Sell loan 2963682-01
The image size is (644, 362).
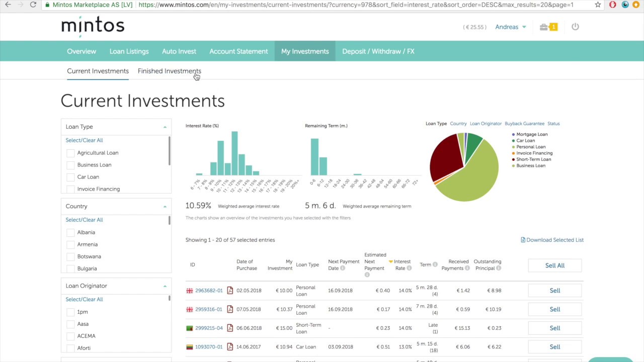555,291
